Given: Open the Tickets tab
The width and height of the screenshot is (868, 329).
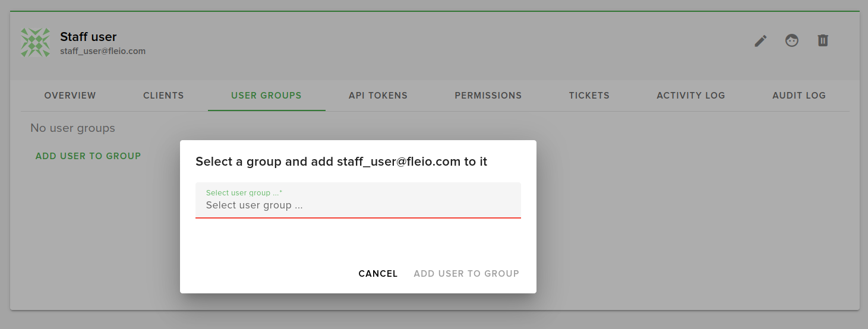Looking at the screenshot, I should coord(589,96).
